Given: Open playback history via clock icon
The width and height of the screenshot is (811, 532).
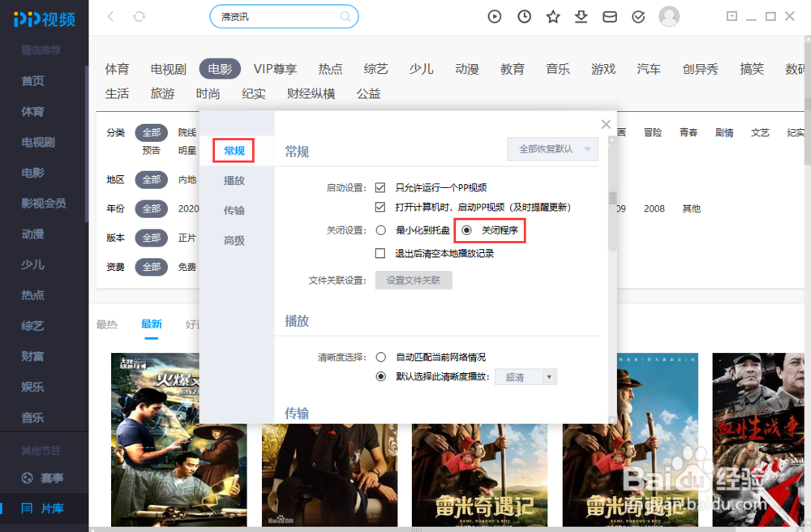Looking at the screenshot, I should (x=524, y=16).
